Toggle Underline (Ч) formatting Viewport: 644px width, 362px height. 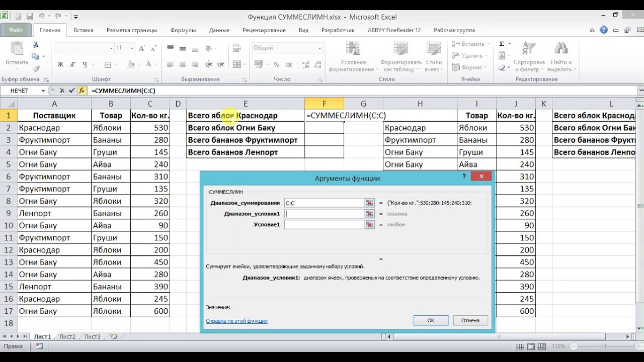85,64
